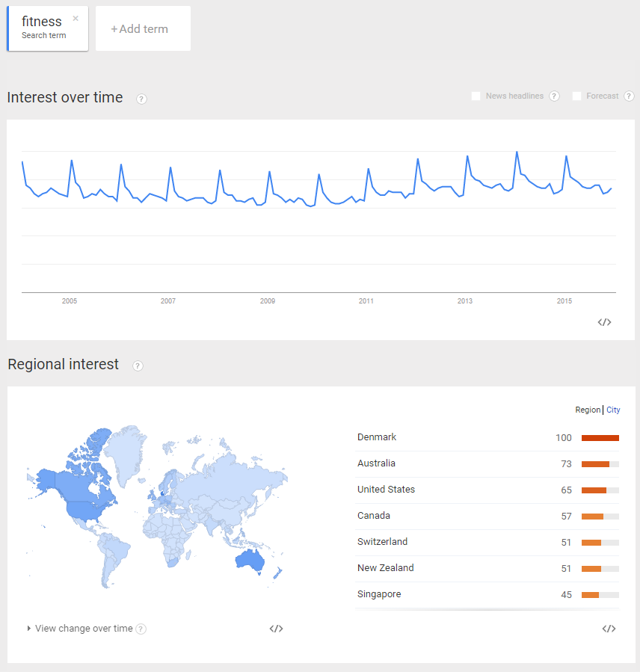Viewport: 640px width, 672px height.
Task: Click embed code icon below world map
Action: 276,629
